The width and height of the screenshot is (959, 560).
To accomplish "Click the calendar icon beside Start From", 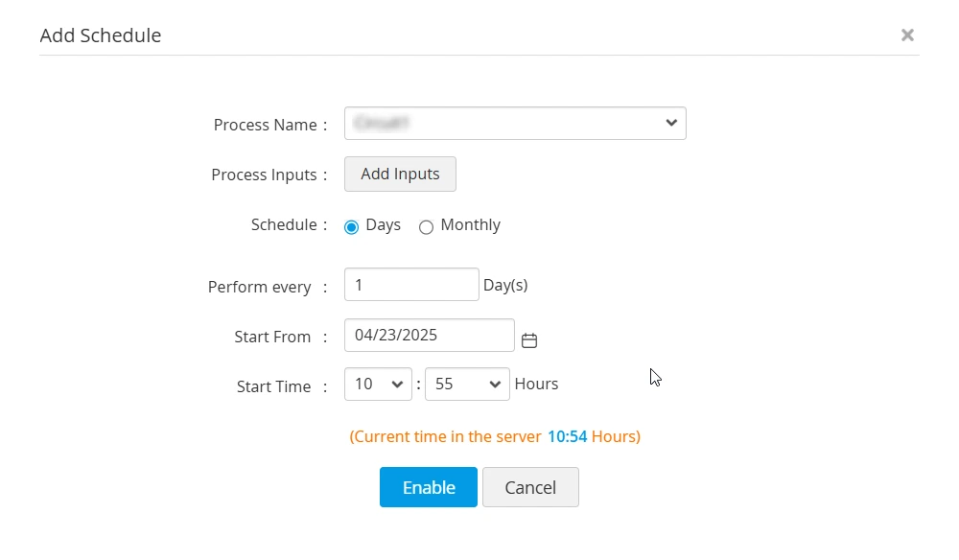I will [x=530, y=339].
